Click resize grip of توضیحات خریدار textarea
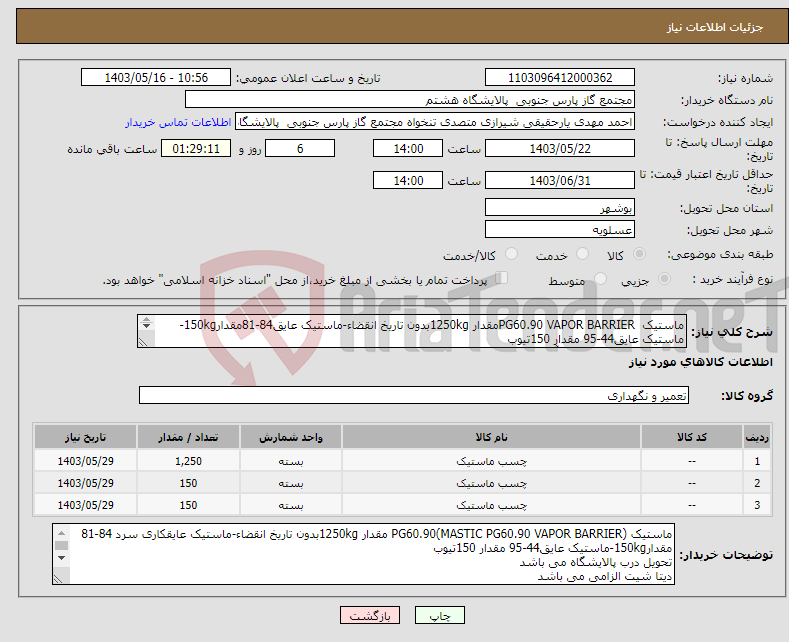Image resolution: width=789 pixels, height=642 pixels. [x=58, y=579]
